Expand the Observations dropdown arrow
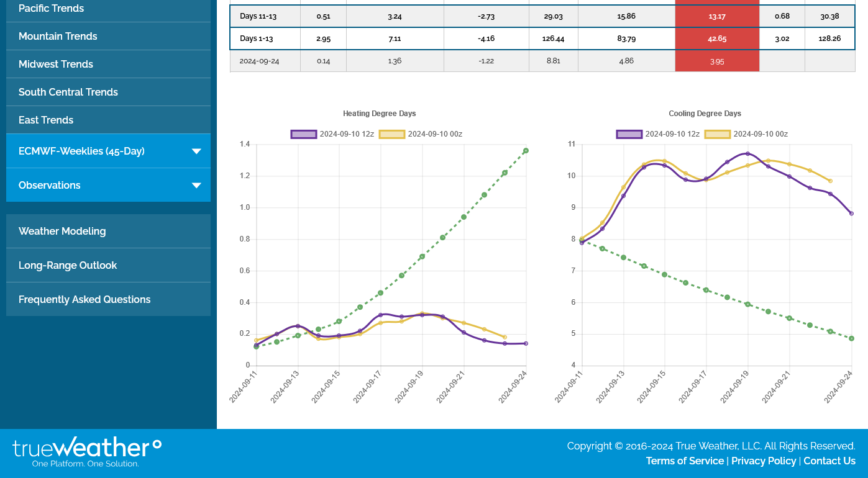Viewport: 868px width, 478px height. [196, 186]
